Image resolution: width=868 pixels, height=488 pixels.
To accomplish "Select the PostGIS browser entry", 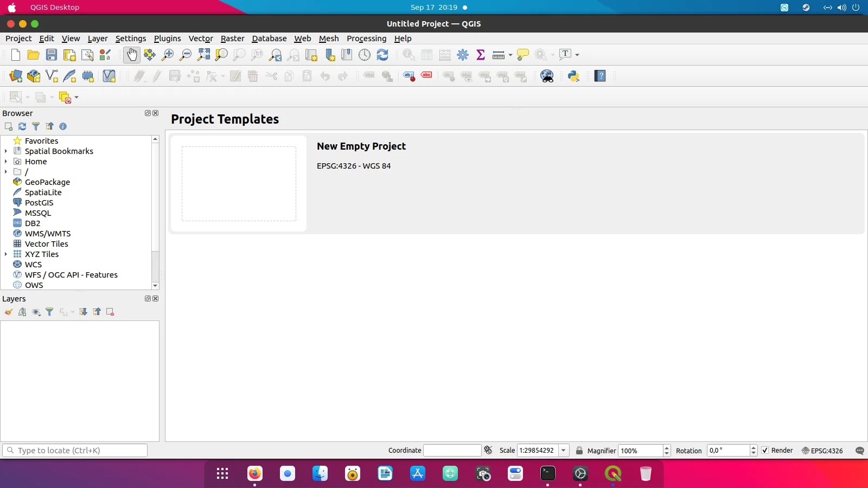I will [x=39, y=203].
